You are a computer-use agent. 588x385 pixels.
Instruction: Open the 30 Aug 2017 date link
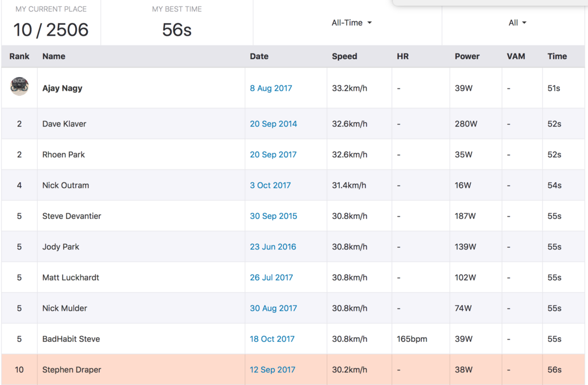click(273, 309)
